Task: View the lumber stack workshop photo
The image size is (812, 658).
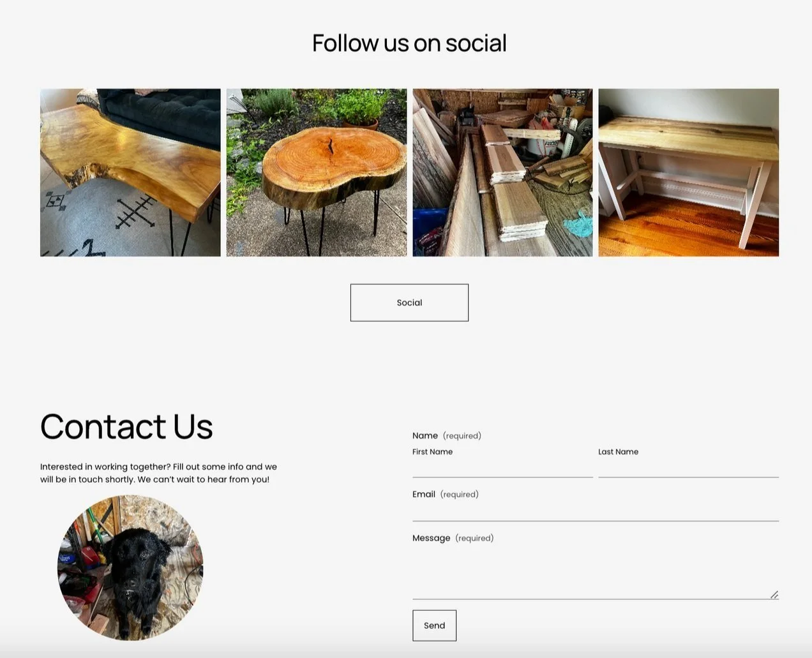Action: tap(502, 172)
